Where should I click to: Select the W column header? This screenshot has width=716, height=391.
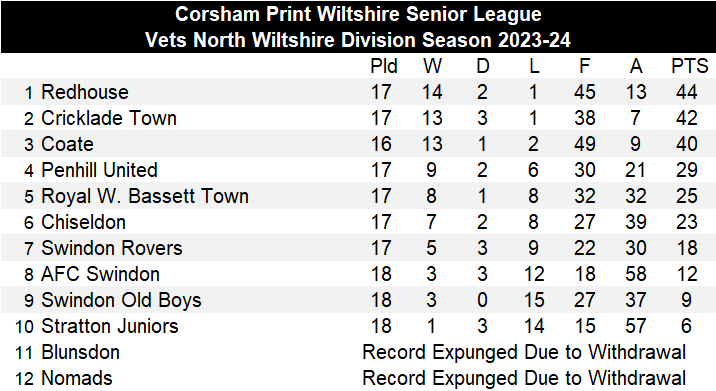pos(432,66)
